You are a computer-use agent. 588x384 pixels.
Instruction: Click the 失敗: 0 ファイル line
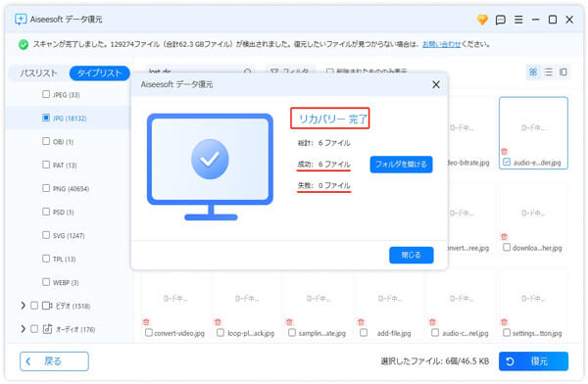click(x=323, y=185)
